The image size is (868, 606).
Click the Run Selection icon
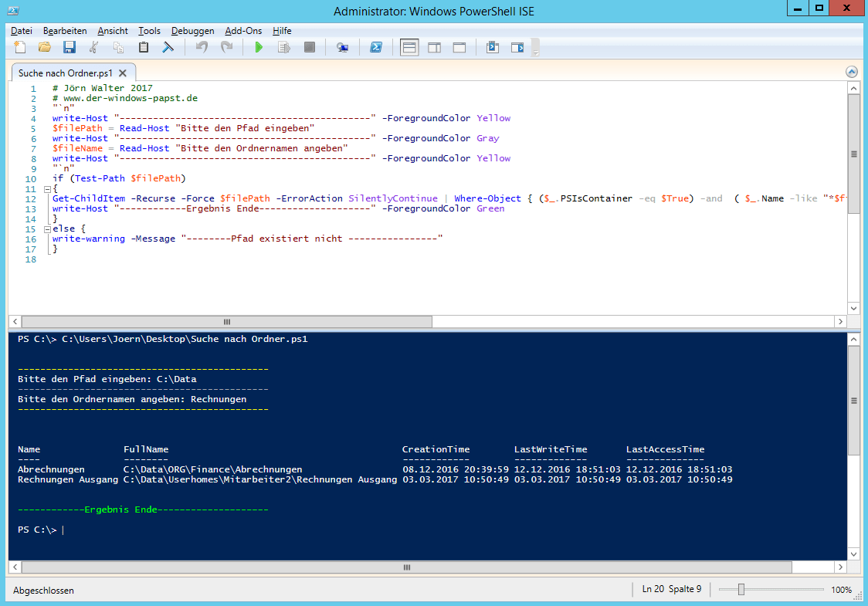click(283, 48)
